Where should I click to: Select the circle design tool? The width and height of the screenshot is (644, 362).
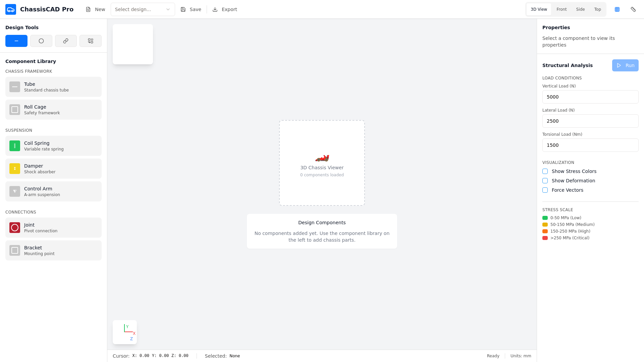41,41
